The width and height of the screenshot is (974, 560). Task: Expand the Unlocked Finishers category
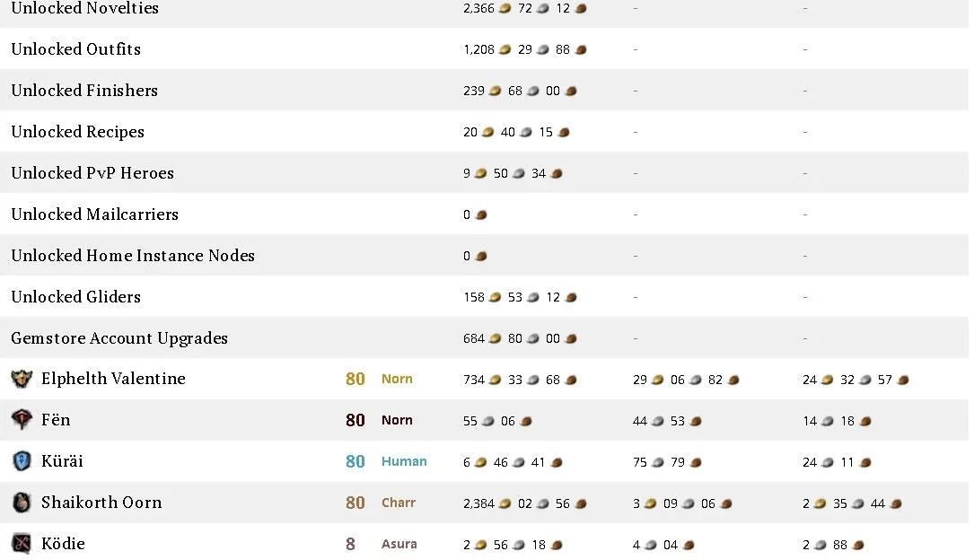coord(485,90)
